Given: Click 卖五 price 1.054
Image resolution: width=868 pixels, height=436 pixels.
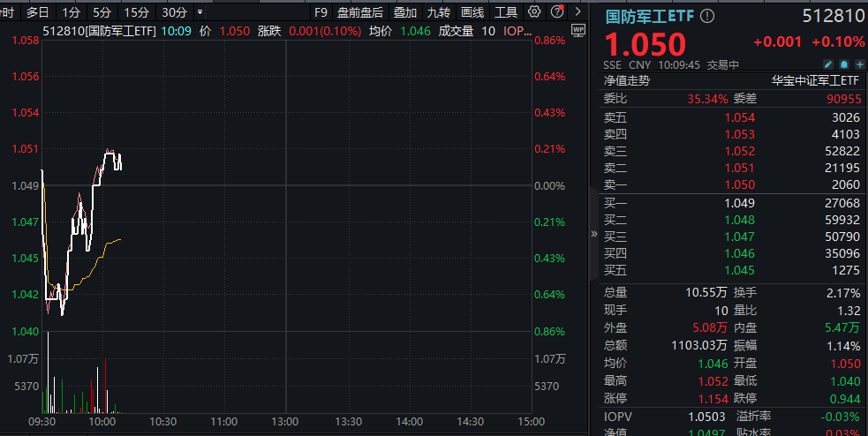Looking at the screenshot, I should click(740, 118).
